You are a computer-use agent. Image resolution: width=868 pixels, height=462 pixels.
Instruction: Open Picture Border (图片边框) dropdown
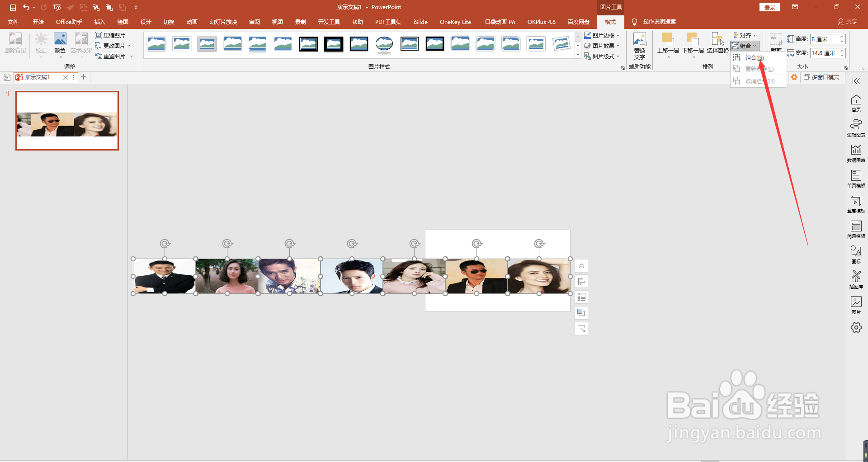(602, 35)
